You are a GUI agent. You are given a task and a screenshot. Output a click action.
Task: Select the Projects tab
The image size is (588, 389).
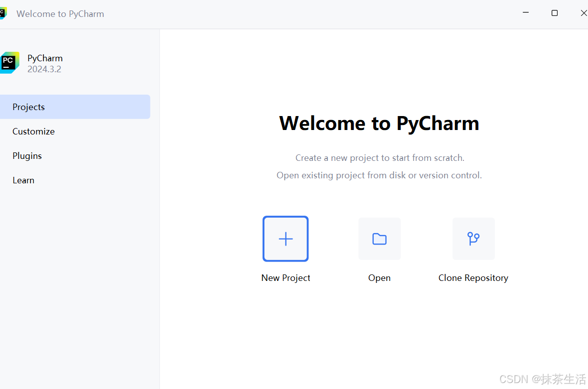click(x=75, y=107)
